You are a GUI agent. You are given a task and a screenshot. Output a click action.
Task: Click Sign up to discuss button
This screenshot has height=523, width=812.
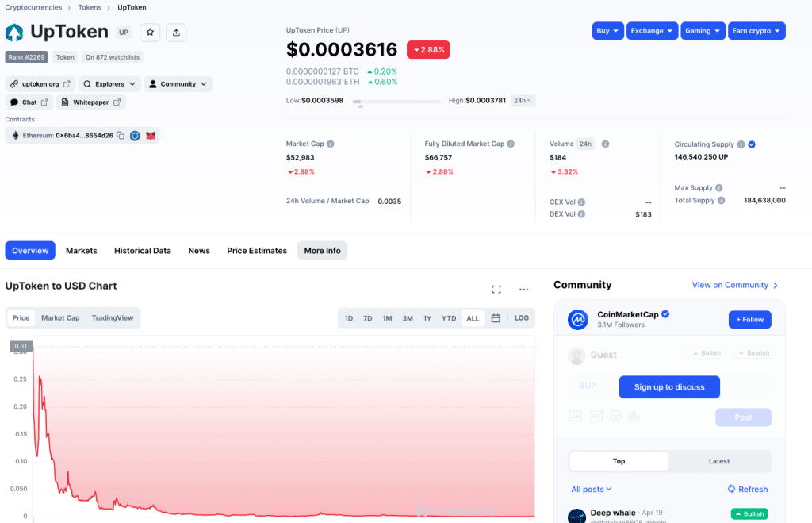click(x=669, y=387)
